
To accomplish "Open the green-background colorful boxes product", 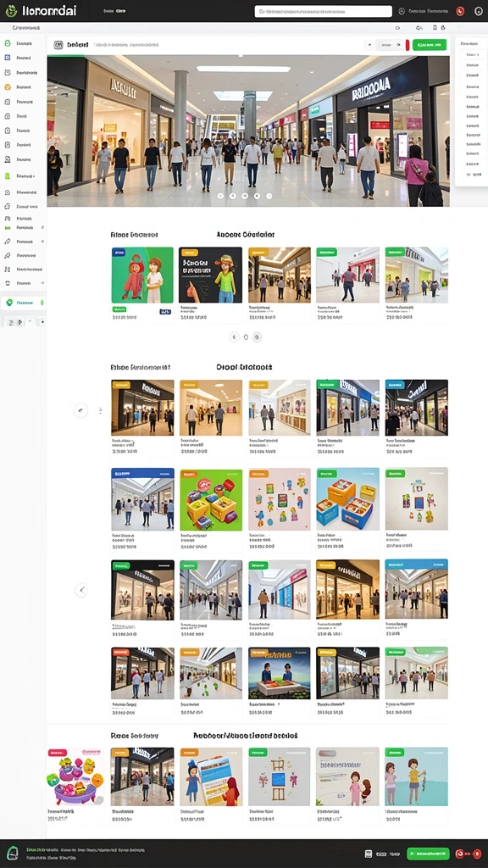I will click(x=211, y=500).
